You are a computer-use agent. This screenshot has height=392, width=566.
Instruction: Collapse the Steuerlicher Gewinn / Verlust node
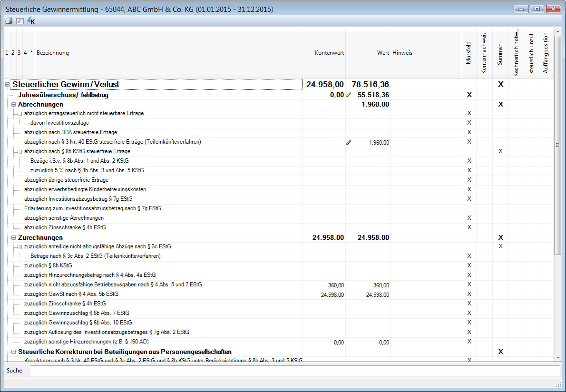point(7,85)
